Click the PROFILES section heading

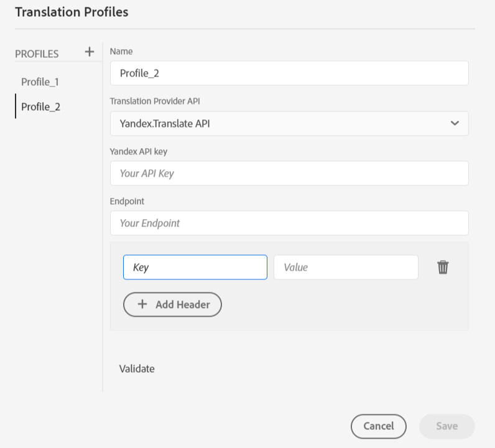click(x=37, y=54)
